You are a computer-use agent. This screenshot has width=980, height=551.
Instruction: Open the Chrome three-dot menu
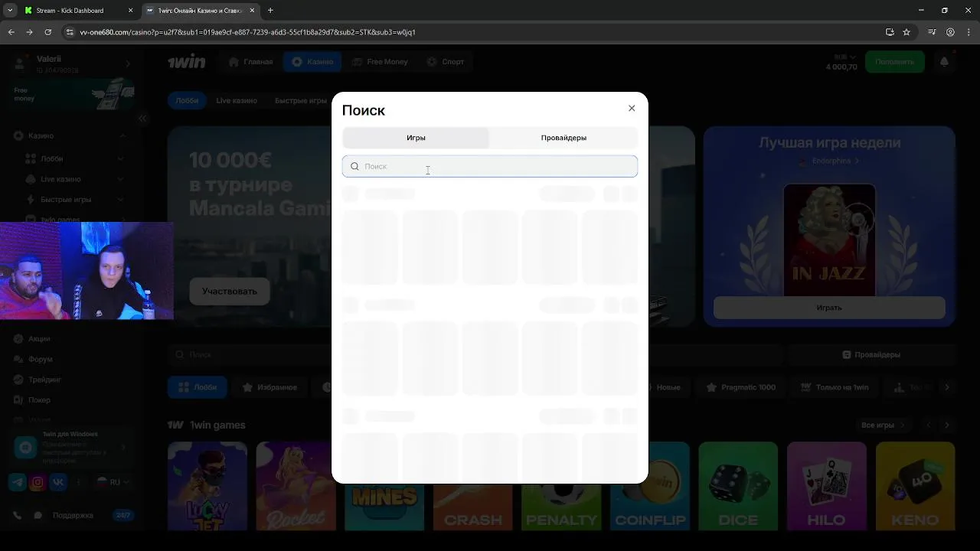[x=969, y=32]
